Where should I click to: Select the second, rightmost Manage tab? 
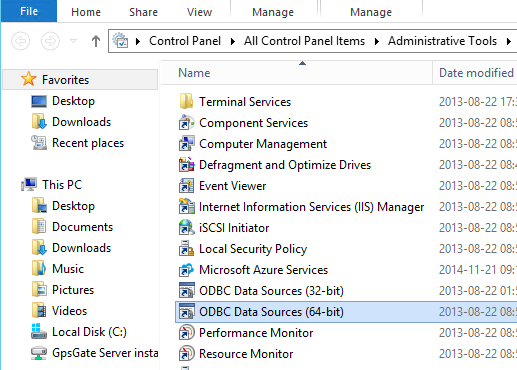tap(371, 12)
